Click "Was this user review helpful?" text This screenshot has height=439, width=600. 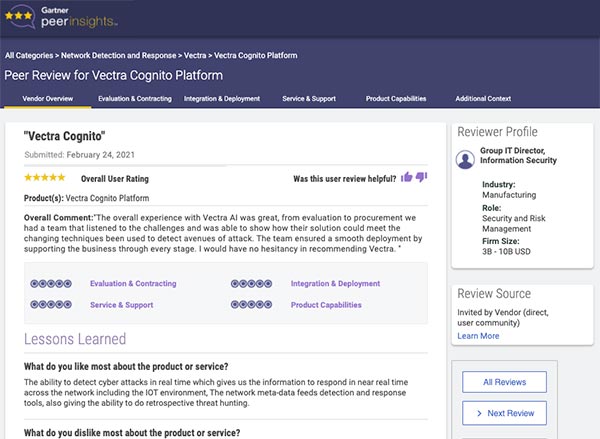point(345,179)
